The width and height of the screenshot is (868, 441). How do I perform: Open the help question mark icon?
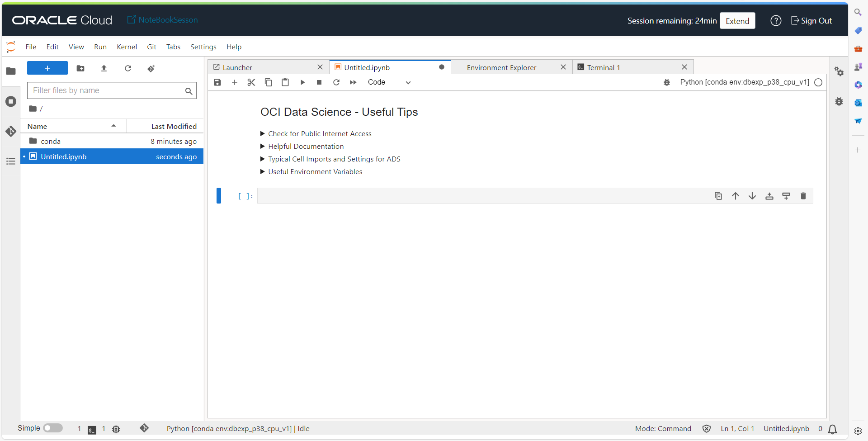tap(776, 21)
